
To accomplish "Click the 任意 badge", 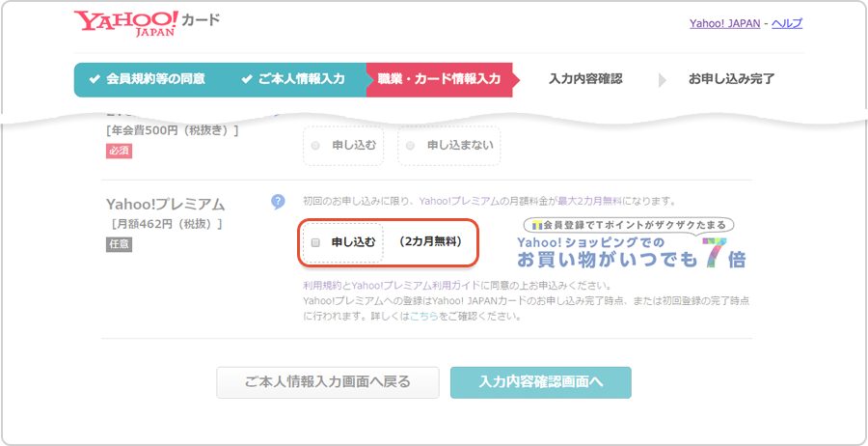I will coord(119,245).
